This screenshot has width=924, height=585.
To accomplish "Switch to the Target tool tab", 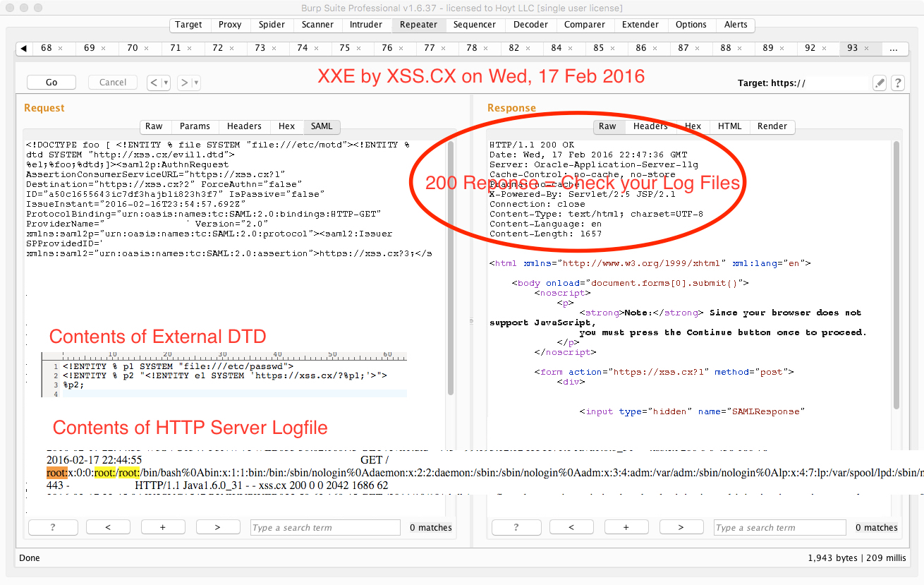I will tap(189, 25).
